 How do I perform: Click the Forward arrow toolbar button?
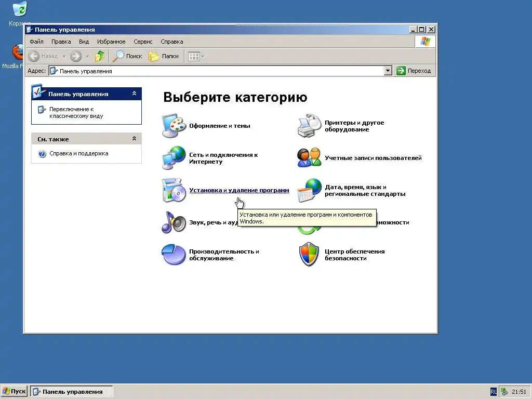coord(76,56)
